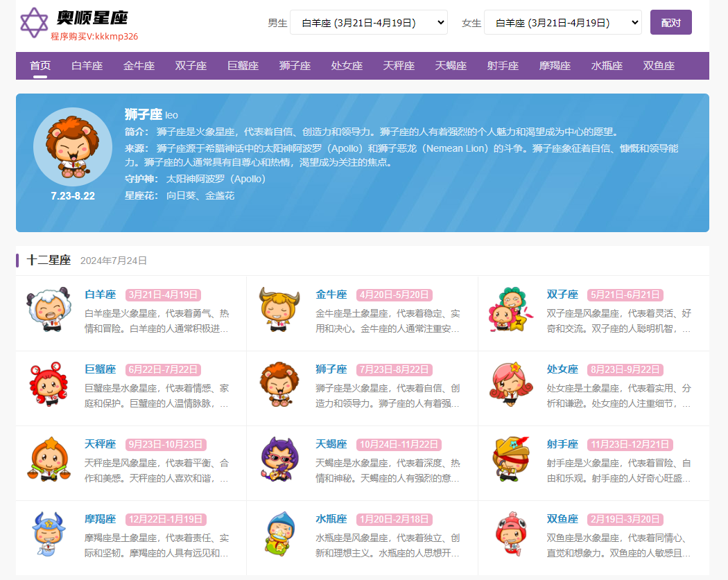Select 水瓶座 from the navigation menu
This screenshot has width=728, height=580.
[606, 66]
